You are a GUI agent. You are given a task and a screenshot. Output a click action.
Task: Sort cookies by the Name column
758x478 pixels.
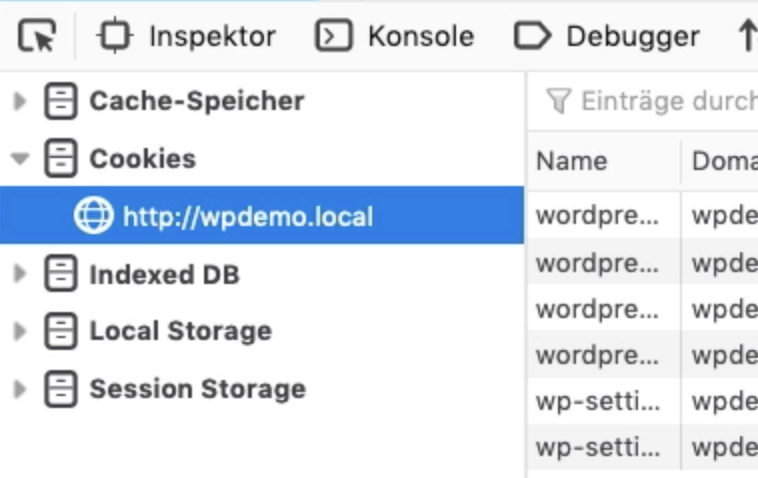pos(604,161)
